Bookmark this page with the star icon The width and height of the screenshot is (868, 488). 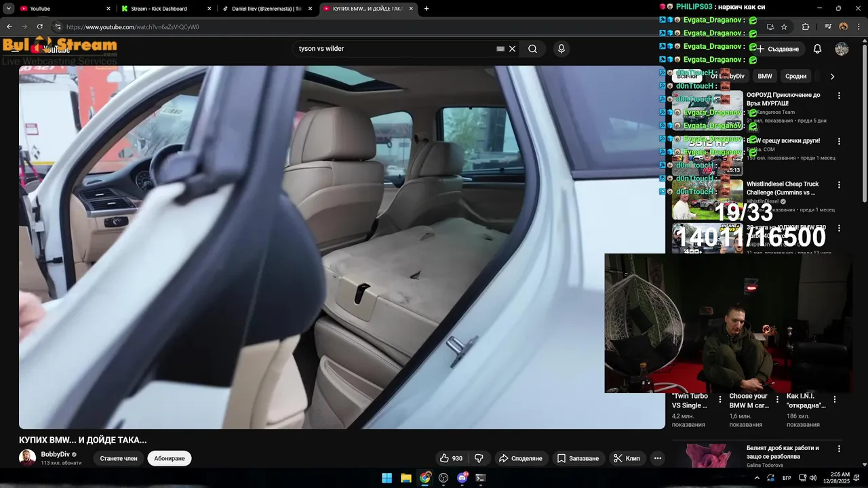[x=785, y=27]
